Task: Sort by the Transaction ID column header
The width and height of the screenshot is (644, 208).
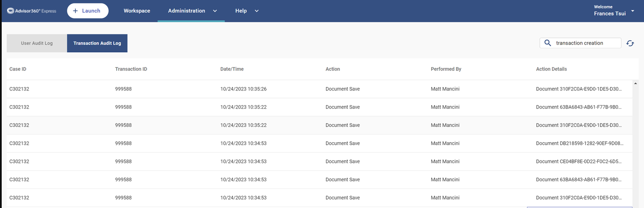Action: (131, 69)
